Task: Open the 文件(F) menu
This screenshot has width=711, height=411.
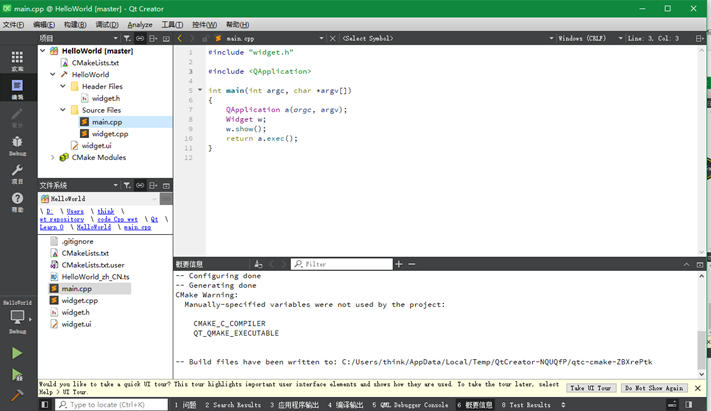Action: point(13,24)
